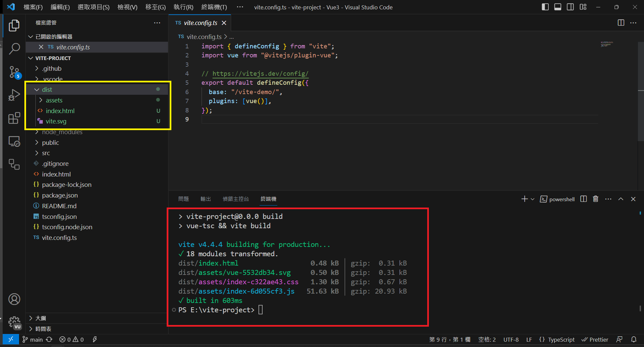Toggle secondary side bar layout icon

570,7
